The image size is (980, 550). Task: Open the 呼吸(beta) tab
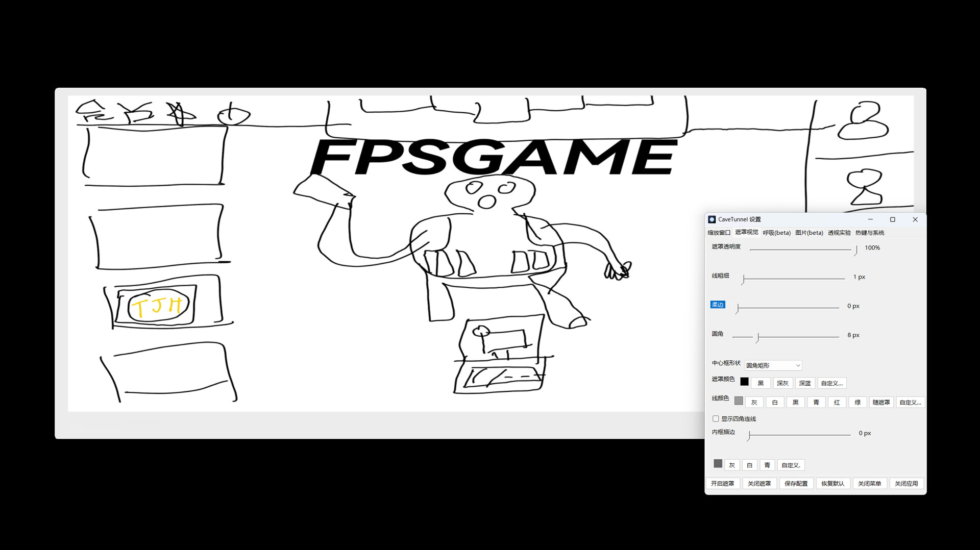776,233
